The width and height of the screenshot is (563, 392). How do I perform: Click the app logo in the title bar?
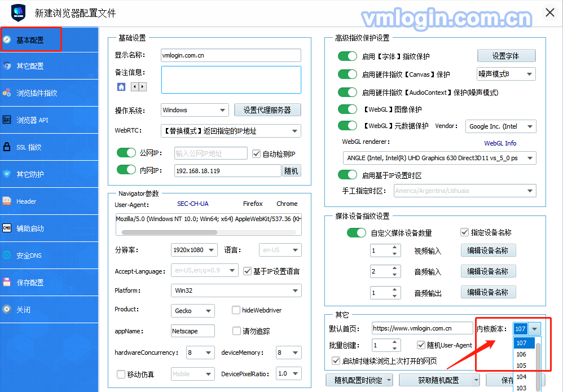tap(18, 13)
